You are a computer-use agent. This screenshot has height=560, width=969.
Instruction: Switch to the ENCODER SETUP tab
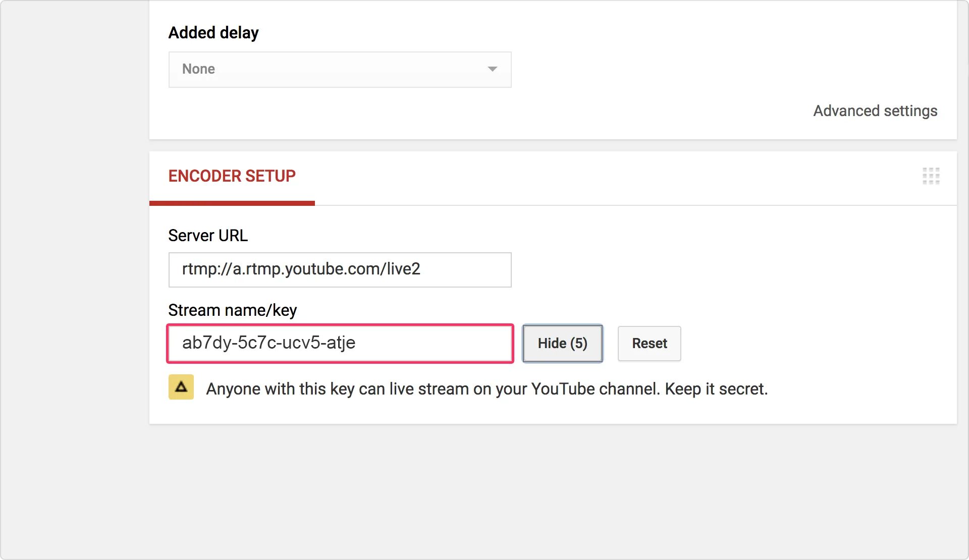tap(232, 176)
